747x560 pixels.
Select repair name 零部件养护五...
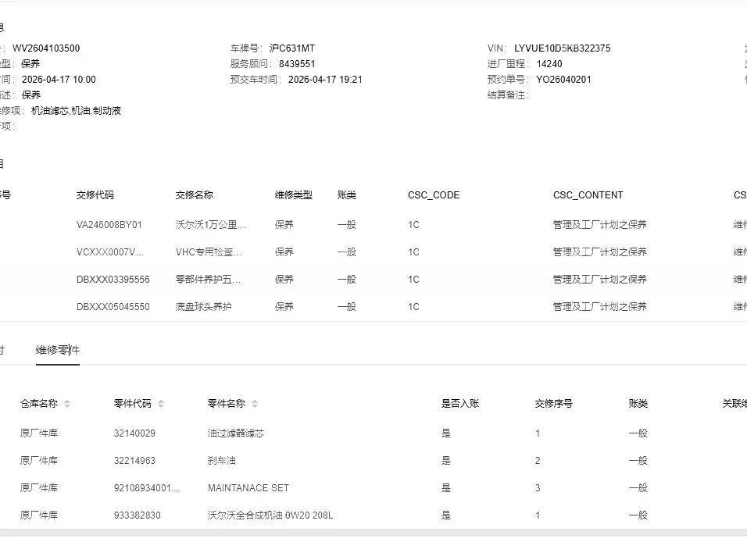pos(208,280)
